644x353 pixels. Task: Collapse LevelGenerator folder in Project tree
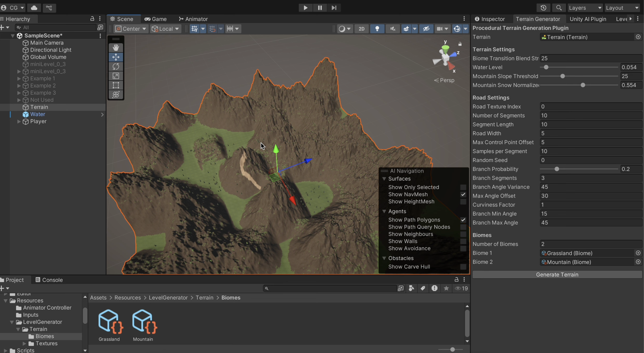(12, 322)
